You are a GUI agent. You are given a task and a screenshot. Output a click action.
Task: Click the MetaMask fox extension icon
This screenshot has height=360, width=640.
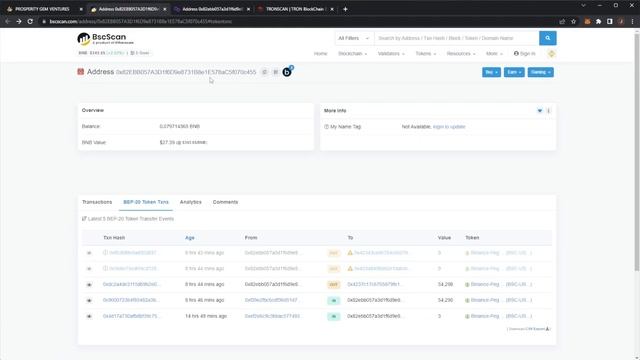click(587, 21)
